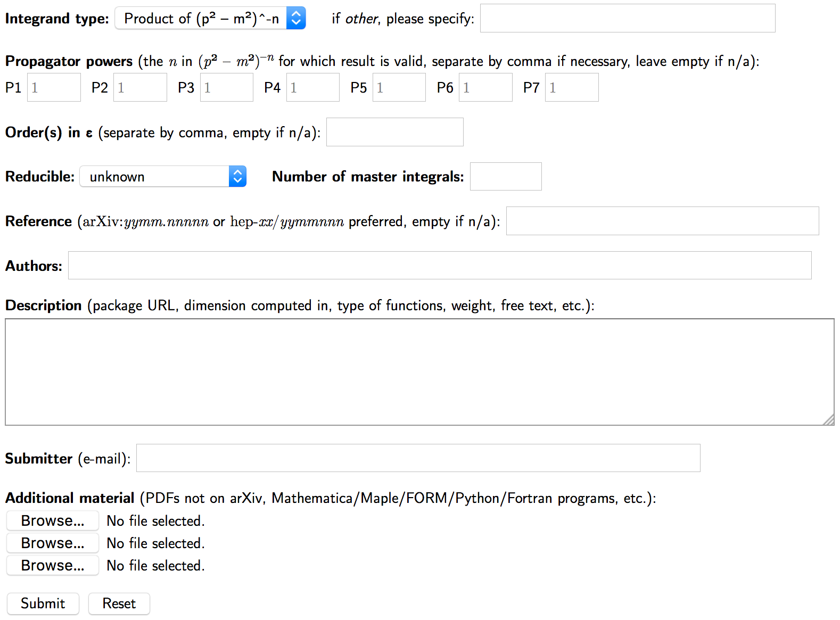
Task: Click the third Browse file button
Action: [x=53, y=565]
